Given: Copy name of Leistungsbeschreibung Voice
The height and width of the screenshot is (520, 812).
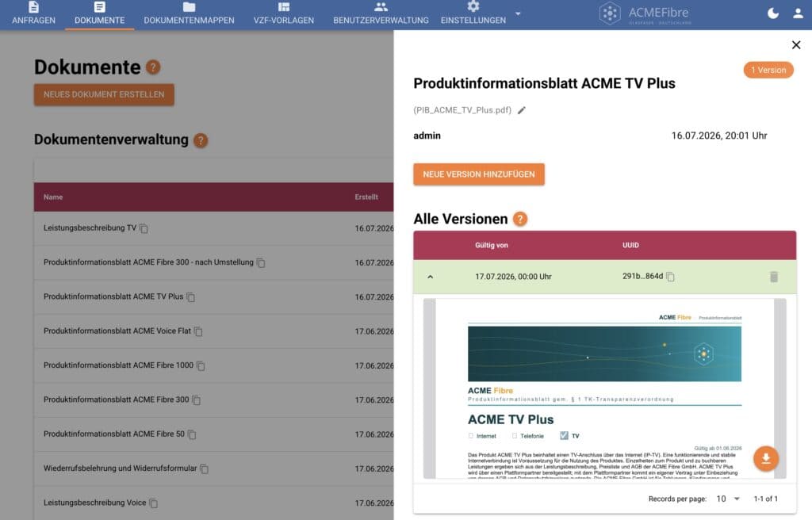Looking at the screenshot, I should 153,503.
